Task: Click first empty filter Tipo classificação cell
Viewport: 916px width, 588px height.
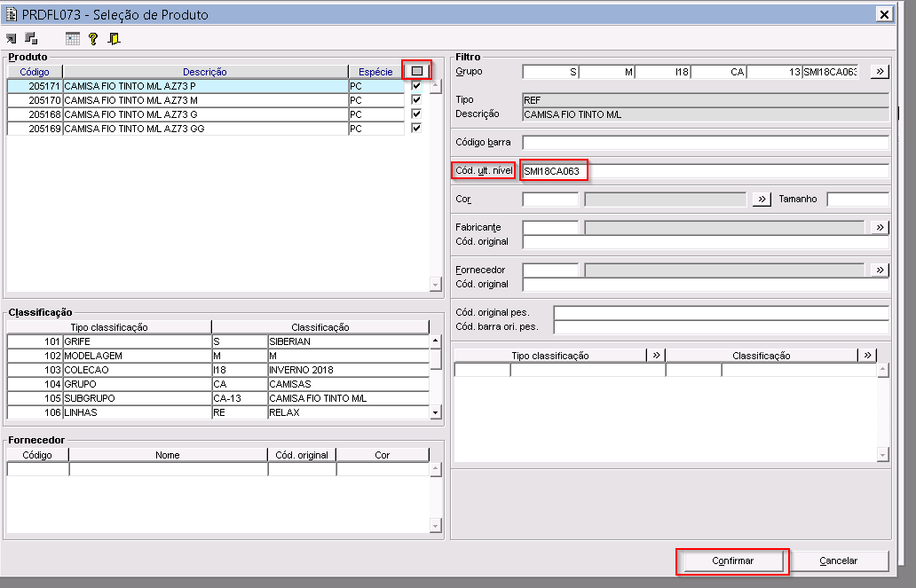Action: pos(482,370)
